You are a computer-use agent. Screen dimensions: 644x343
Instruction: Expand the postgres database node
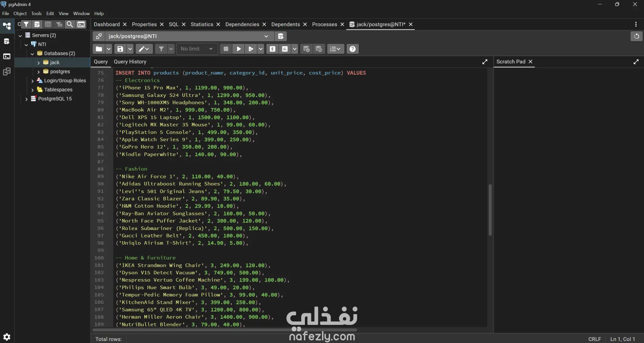point(39,71)
